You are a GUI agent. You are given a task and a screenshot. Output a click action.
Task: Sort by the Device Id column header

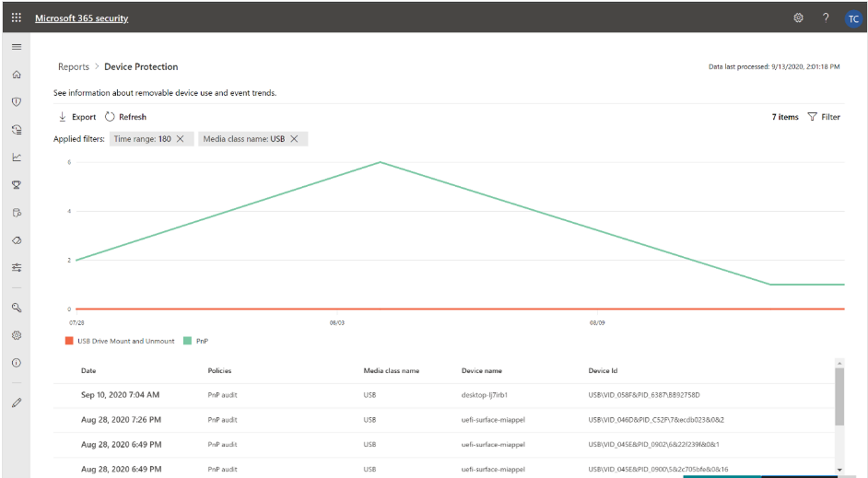pos(603,370)
